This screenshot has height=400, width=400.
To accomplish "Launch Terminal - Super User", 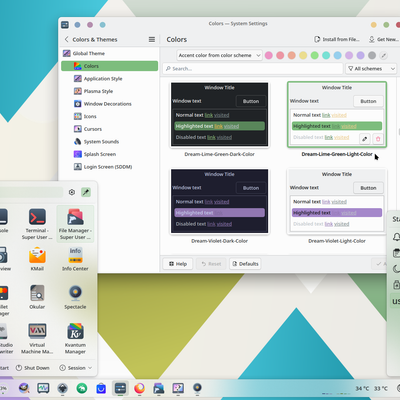I will click(37, 224).
